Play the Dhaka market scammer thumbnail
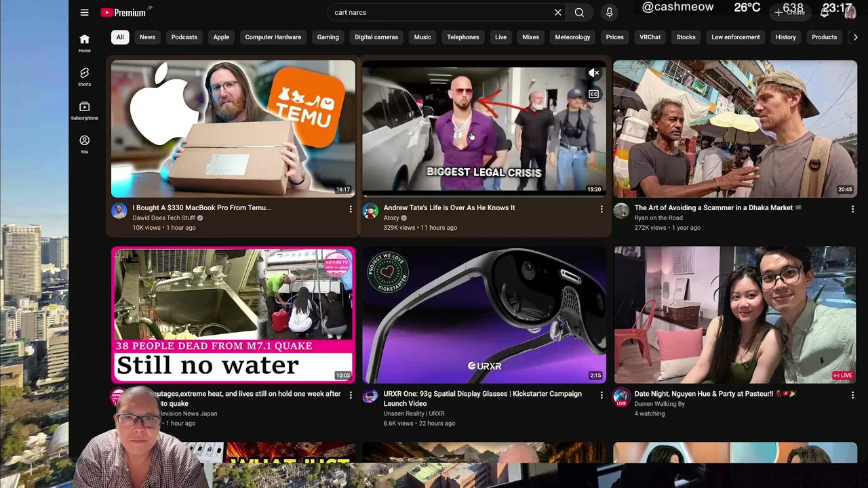This screenshot has height=488, width=868. pyautogui.click(x=735, y=129)
